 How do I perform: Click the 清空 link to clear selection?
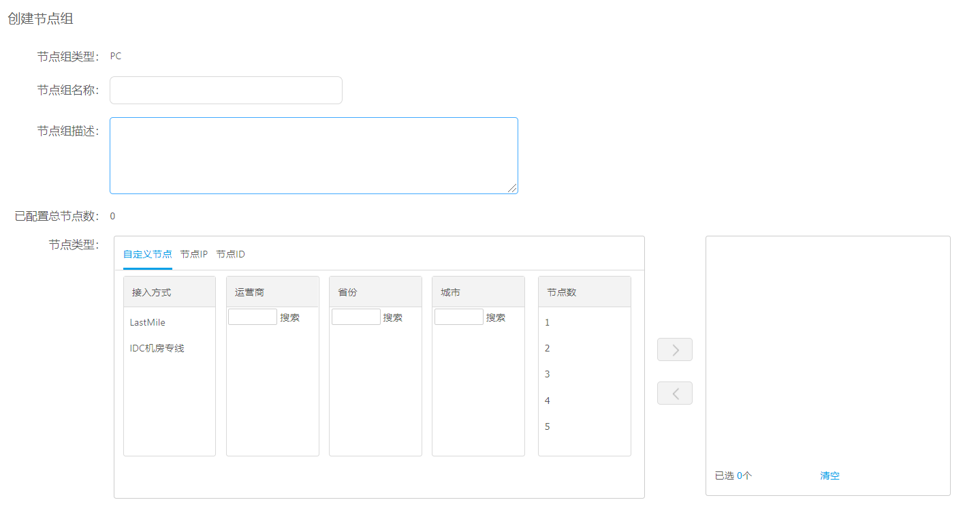[x=829, y=475]
